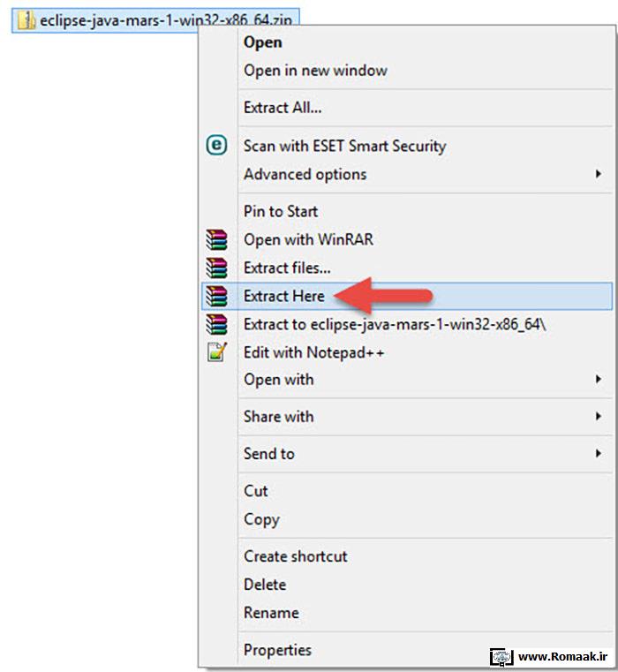
Task: Click WinRAR icon beside Extract to eclipse folder
Action: pyautogui.click(x=217, y=324)
